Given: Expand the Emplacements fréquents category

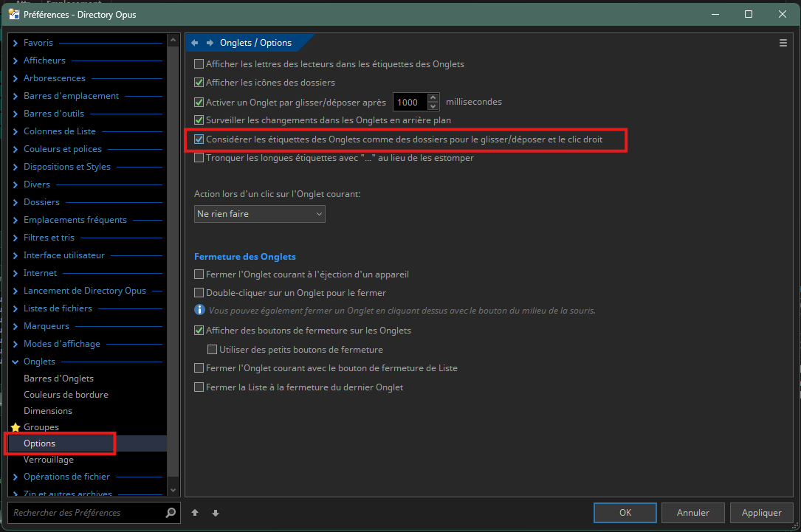Looking at the screenshot, I should click(16, 220).
